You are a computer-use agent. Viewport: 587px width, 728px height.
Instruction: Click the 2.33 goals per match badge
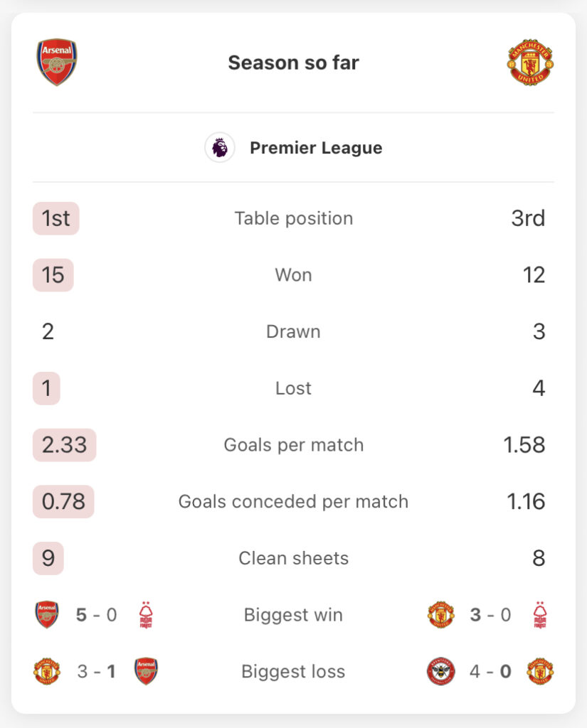tap(64, 445)
